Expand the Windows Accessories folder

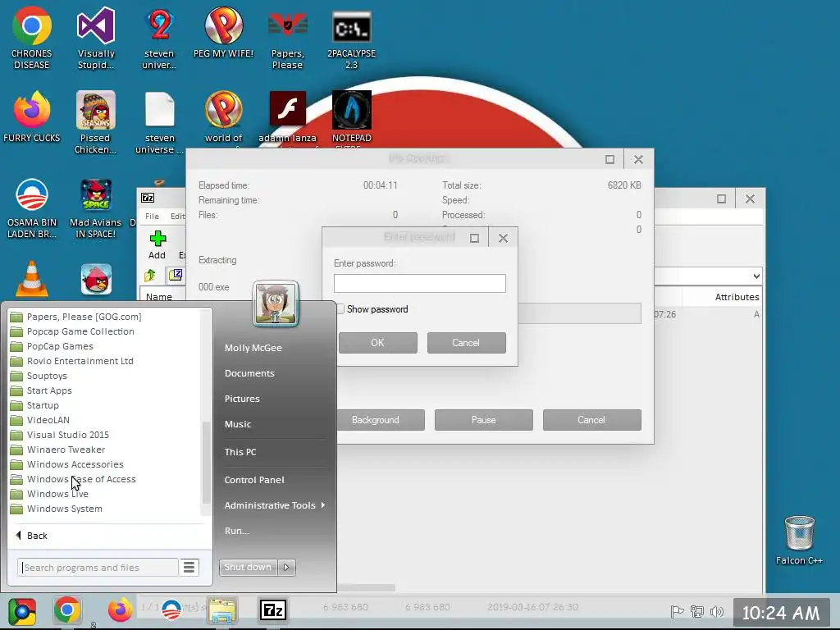(x=67, y=464)
